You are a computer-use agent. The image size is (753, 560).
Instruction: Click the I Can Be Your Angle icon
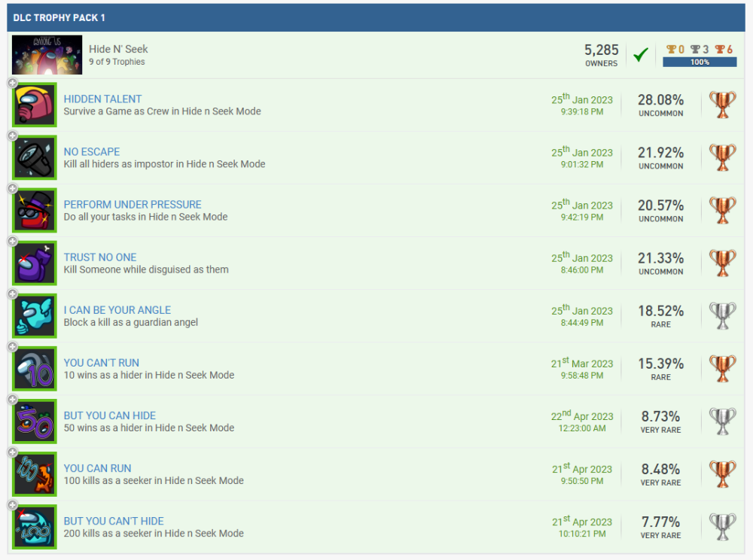35,316
